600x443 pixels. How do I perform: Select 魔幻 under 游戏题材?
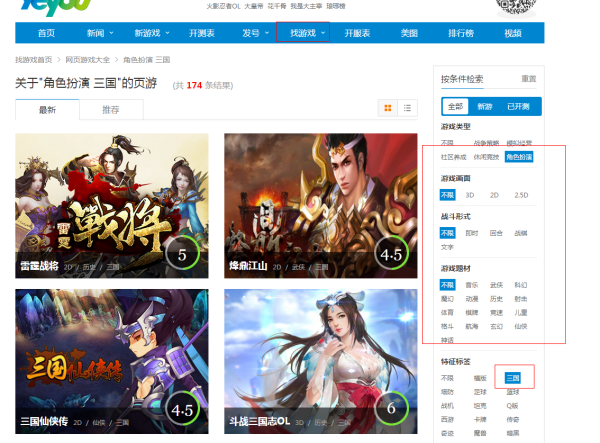tap(447, 299)
